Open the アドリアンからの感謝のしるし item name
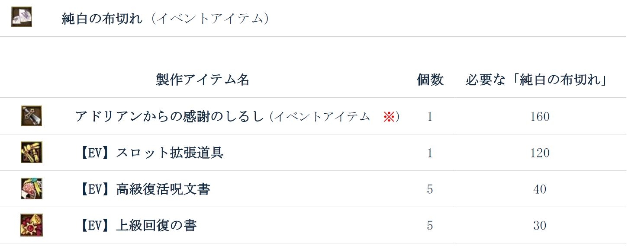The image size is (644, 246). coord(169,117)
